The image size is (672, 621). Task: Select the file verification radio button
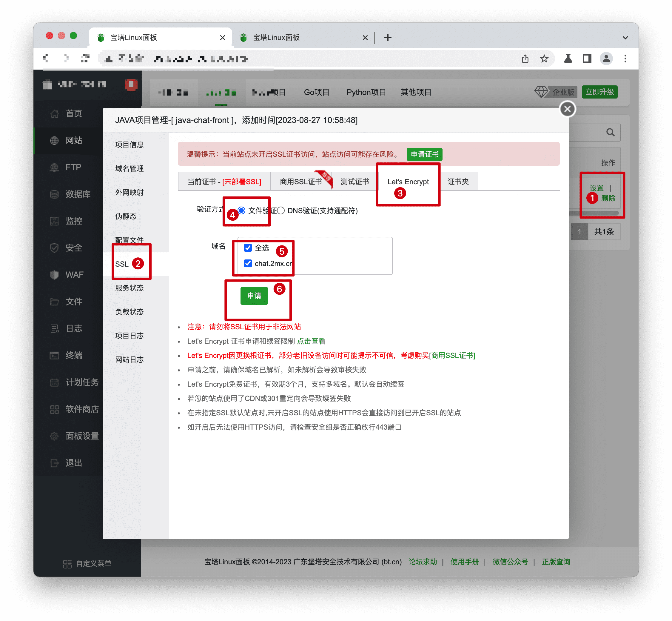point(241,210)
